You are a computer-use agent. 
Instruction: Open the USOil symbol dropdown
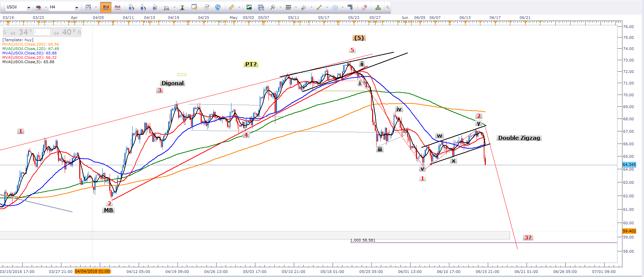(29, 7)
